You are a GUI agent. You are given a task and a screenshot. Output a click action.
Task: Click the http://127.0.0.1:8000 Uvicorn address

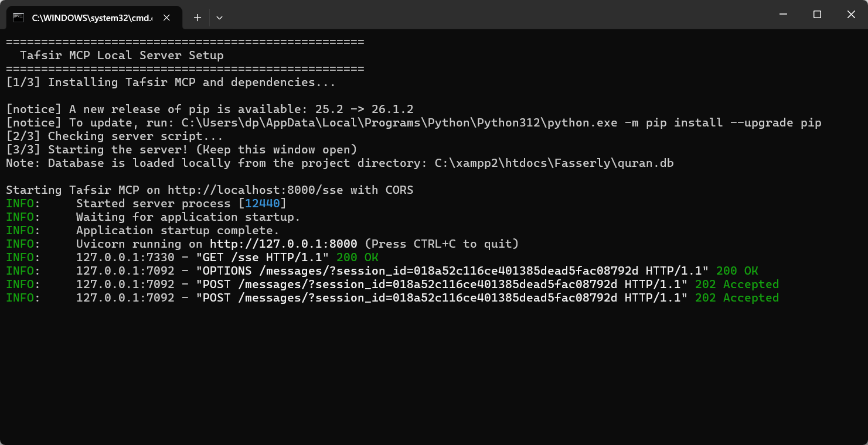(x=284, y=244)
